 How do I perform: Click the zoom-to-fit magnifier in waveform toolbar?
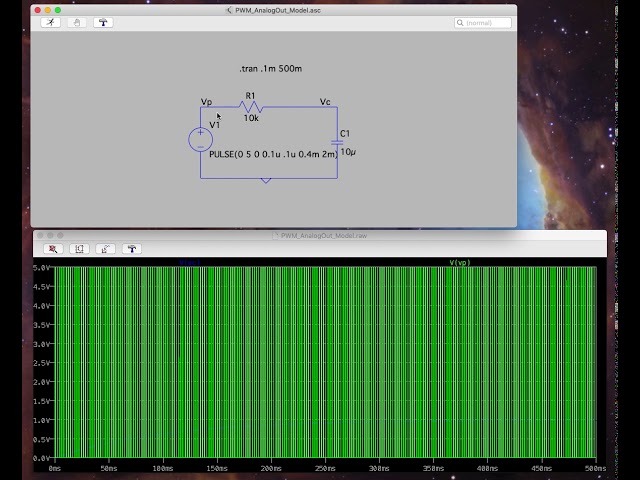tap(53, 249)
